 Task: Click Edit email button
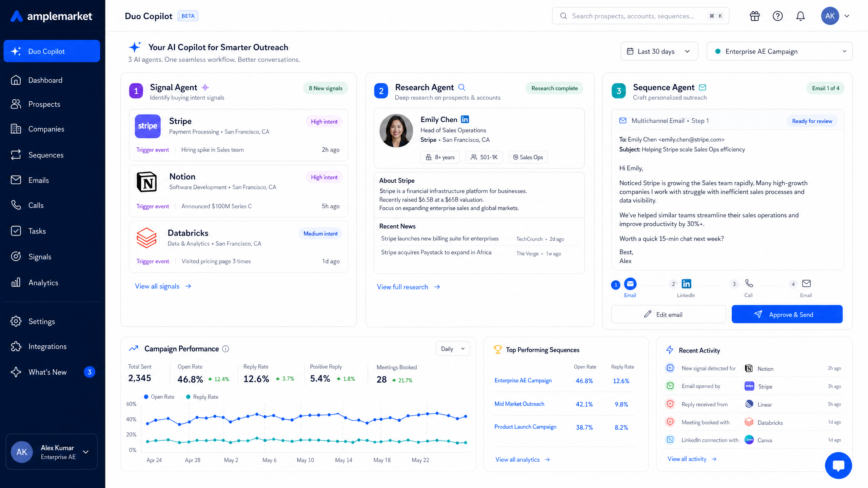tap(668, 314)
